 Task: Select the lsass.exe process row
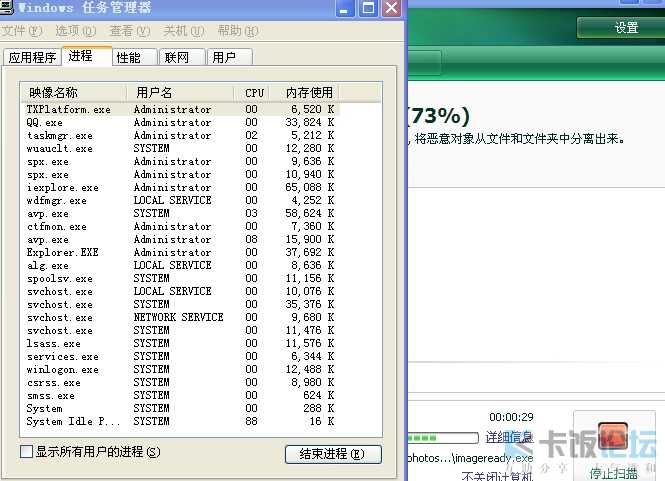[180, 343]
